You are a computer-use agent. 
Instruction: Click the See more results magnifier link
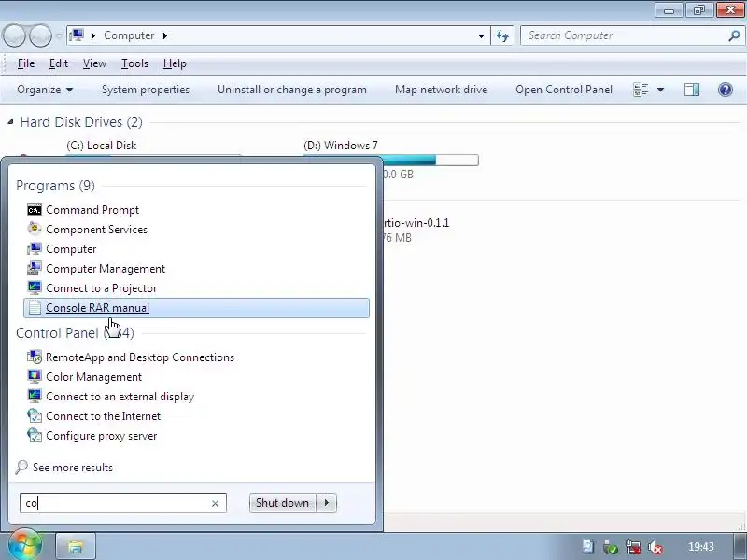pos(64,468)
